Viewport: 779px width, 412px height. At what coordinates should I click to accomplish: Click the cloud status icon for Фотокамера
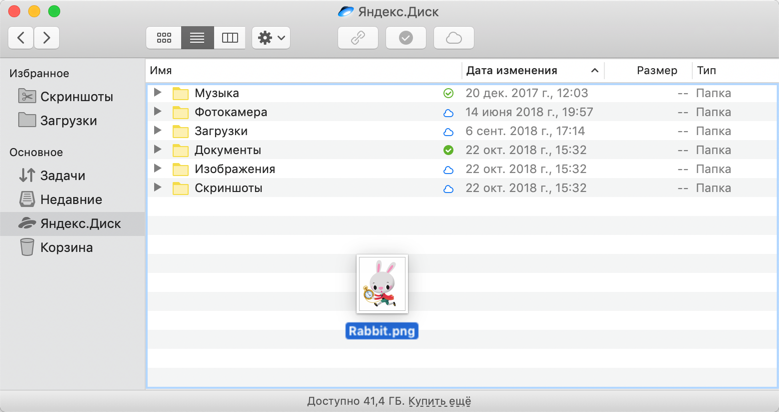[x=448, y=113]
